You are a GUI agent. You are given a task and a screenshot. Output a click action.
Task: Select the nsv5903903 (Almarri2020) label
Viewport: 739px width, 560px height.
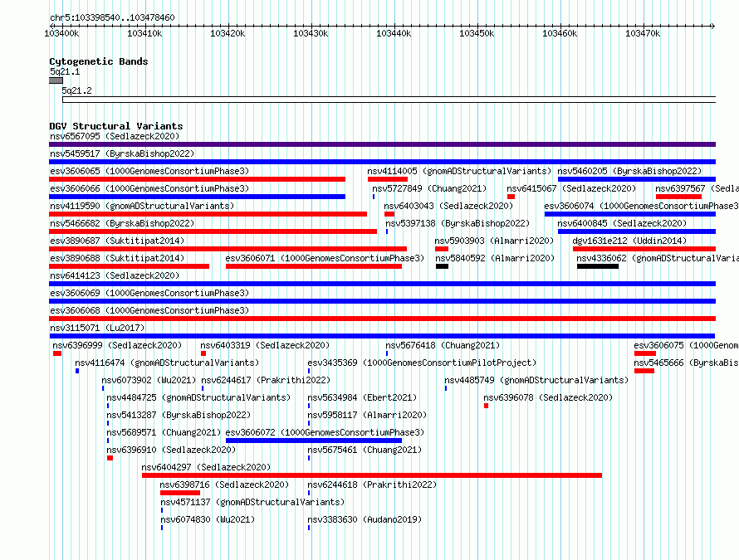click(494, 241)
